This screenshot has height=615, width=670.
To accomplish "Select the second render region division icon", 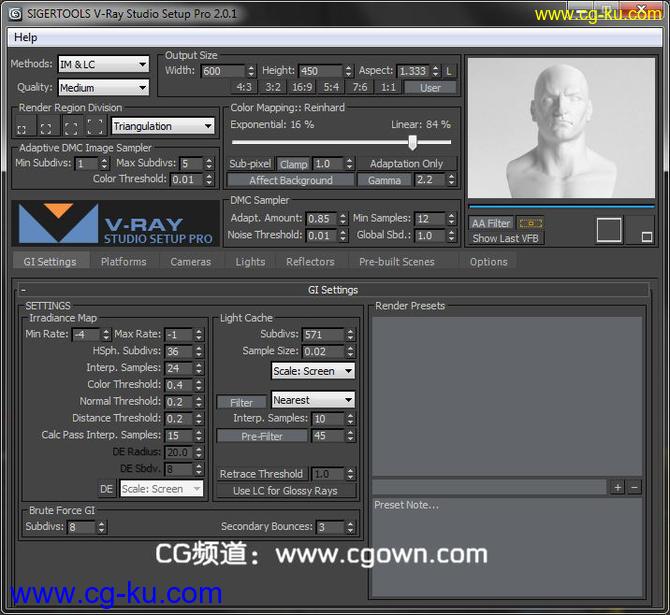I will (x=46, y=128).
